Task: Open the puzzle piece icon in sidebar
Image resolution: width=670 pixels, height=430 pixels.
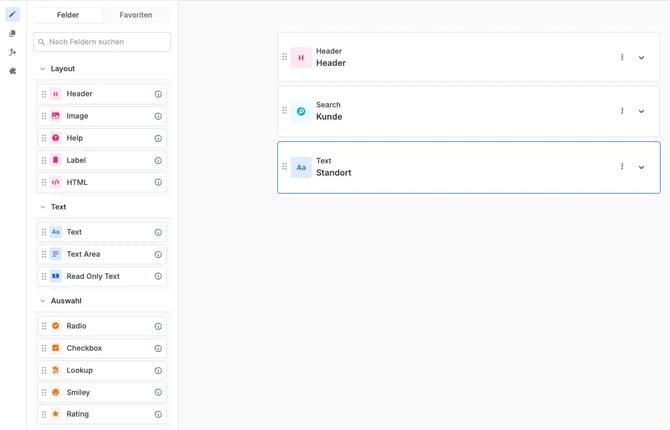Action: (12, 71)
